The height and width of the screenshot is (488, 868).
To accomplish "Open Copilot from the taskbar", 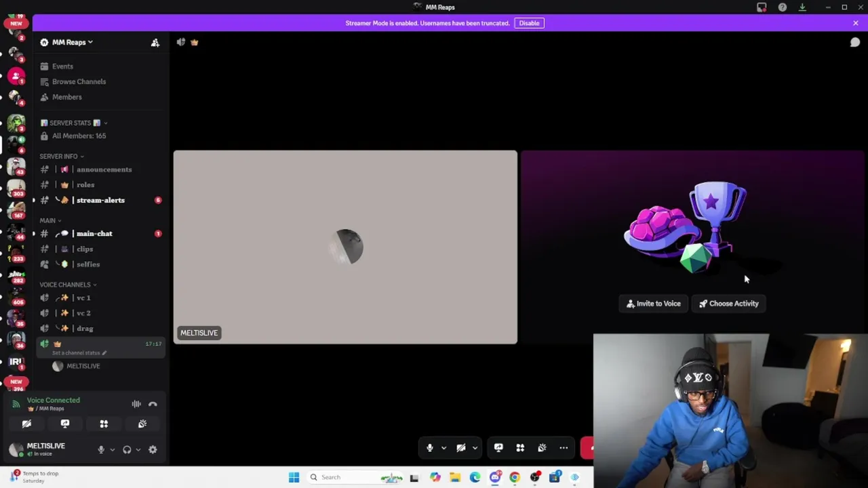I will pyautogui.click(x=435, y=477).
